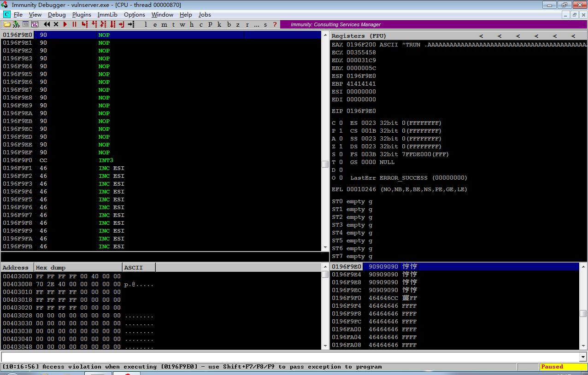Screen dimensions: 588x375
Task: Open the command bar dropdown arrow
Action: pyautogui.click(x=583, y=357)
